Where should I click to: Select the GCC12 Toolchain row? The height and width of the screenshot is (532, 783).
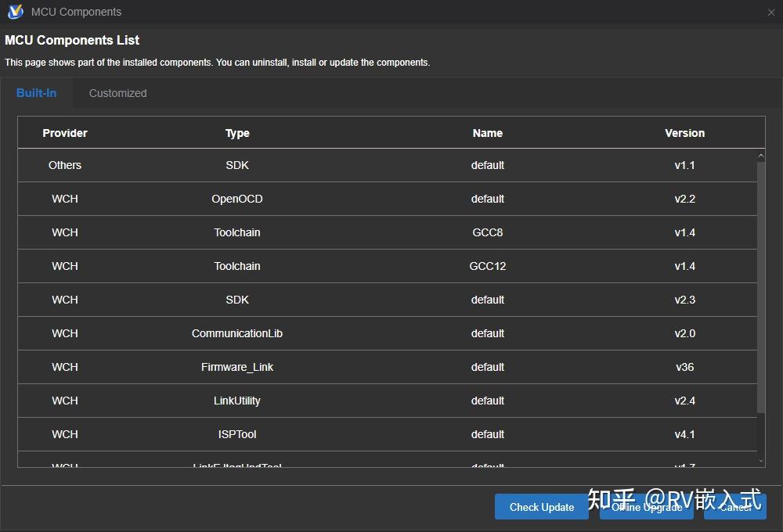pyautogui.click(x=313, y=266)
